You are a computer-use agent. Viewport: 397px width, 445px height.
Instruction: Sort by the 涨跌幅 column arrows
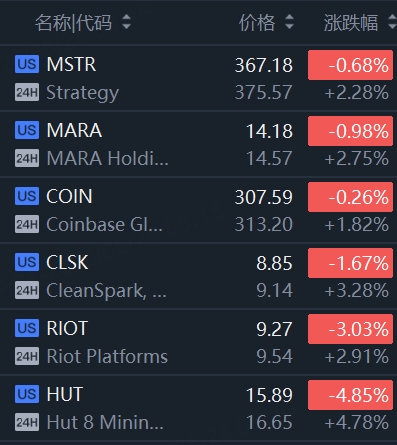tap(393, 22)
